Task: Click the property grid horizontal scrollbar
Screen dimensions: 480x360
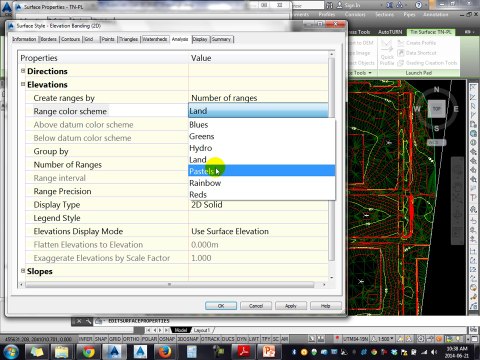Action: point(169,284)
